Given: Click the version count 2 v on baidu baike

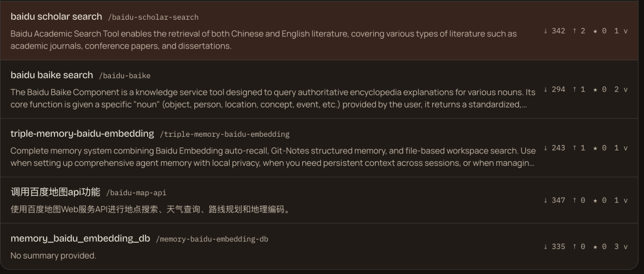Looking at the screenshot, I should click(x=621, y=90).
